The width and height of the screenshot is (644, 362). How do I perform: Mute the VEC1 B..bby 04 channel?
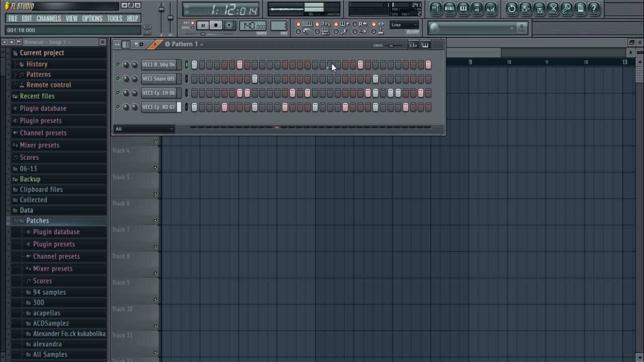[118, 64]
